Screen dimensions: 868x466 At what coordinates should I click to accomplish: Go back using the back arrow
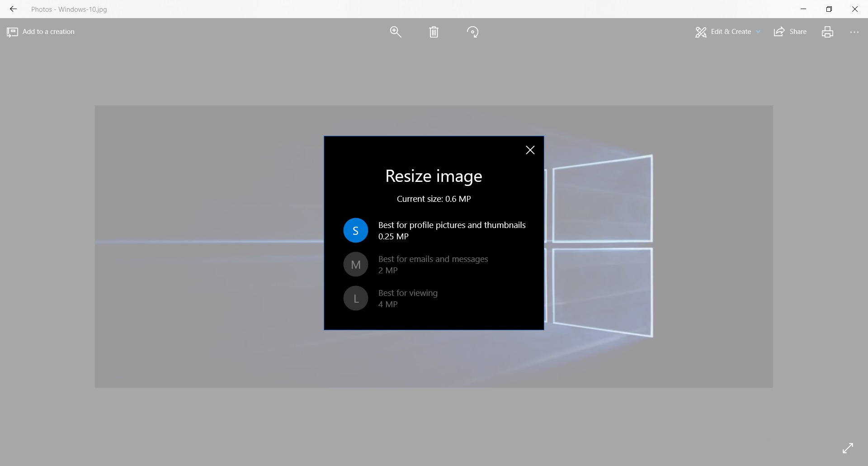tap(13, 9)
